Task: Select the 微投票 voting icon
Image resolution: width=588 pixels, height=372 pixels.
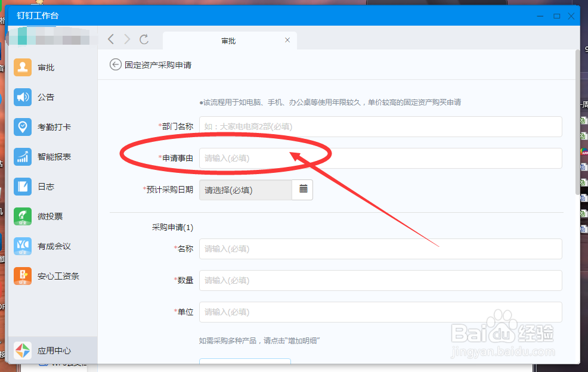Action: pyautogui.click(x=22, y=216)
